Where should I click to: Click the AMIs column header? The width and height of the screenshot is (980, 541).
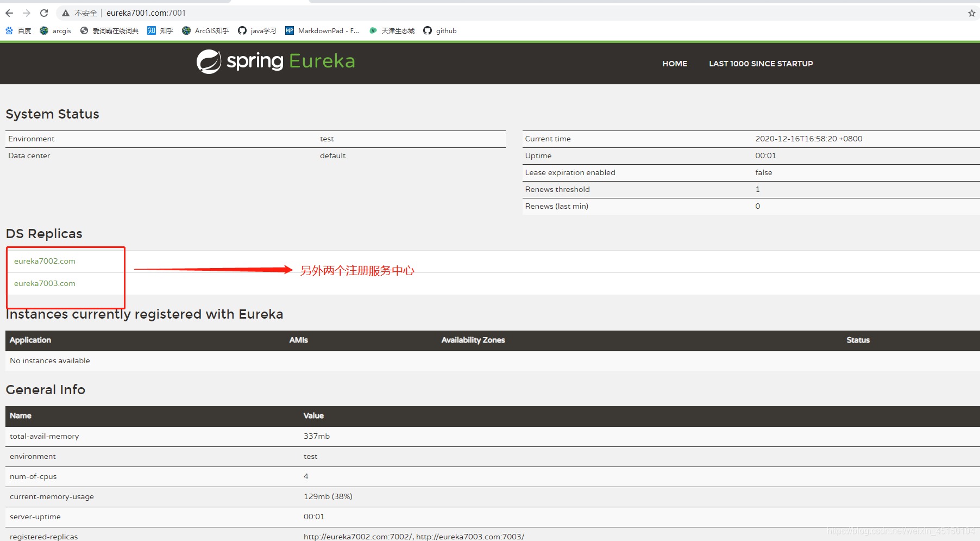tap(298, 340)
